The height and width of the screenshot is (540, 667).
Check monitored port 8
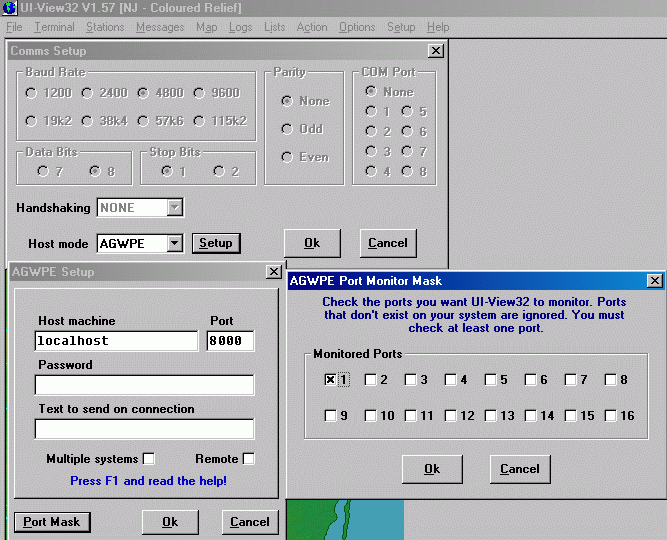point(610,380)
